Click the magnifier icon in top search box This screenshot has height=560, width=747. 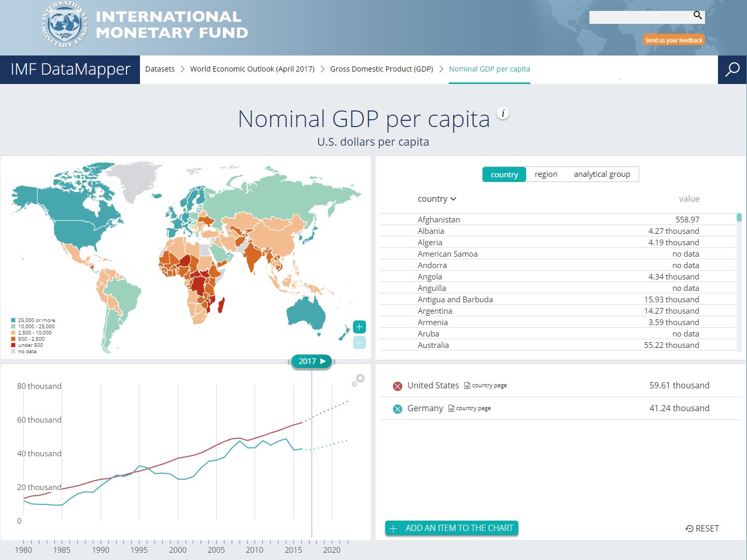click(698, 16)
